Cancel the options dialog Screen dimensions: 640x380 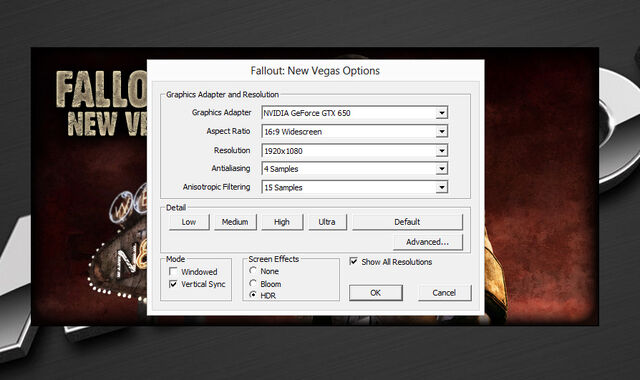(444, 293)
